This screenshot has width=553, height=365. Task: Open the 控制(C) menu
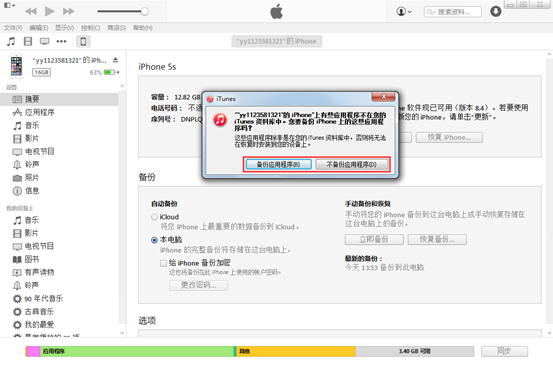(x=91, y=28)
